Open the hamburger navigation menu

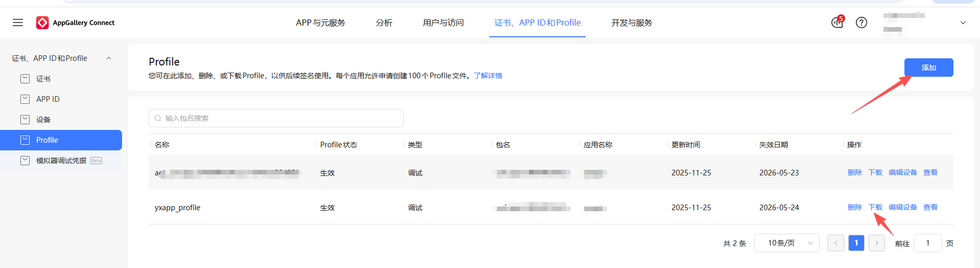point(18,23)
